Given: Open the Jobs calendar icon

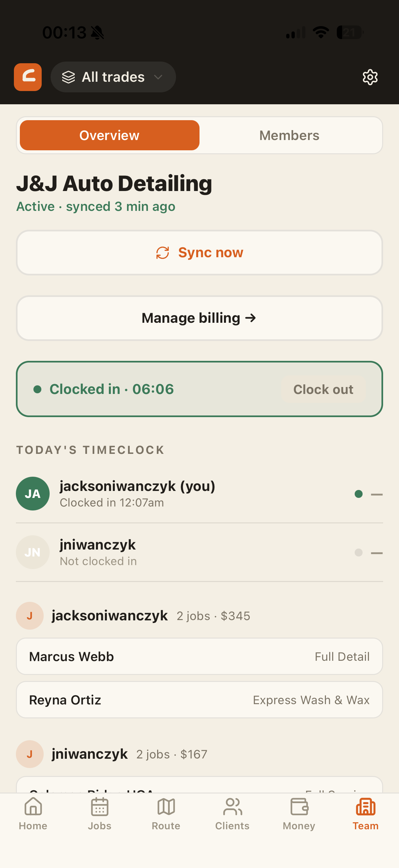Looking at the screenshot, I should click(100, 807).
